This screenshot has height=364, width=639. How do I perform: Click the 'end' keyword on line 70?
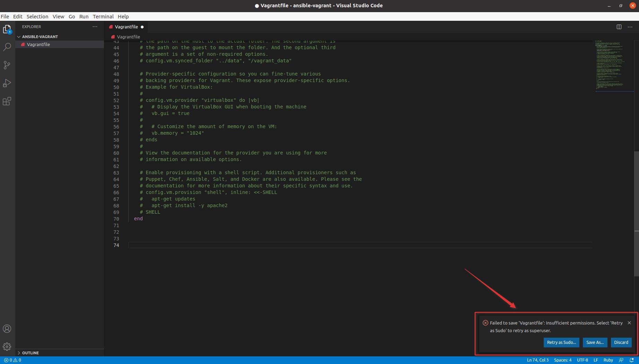point(138,219)
